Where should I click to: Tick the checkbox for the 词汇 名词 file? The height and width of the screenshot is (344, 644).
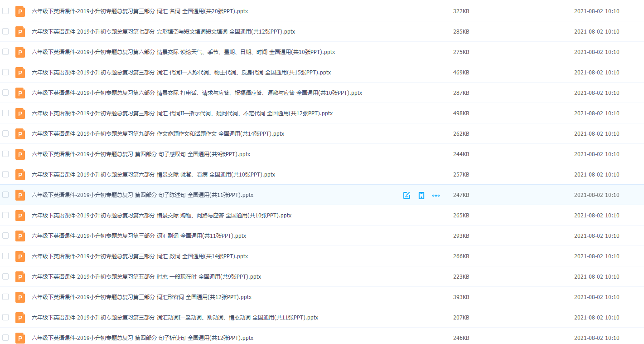(x=5, y=11)
